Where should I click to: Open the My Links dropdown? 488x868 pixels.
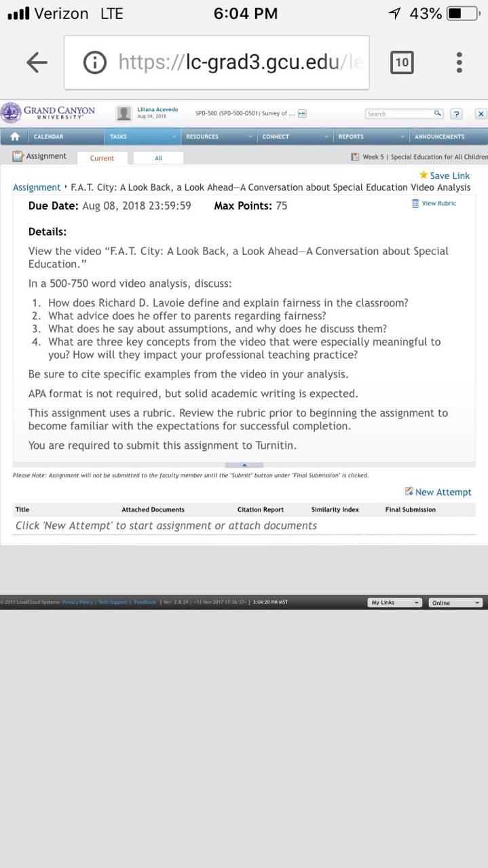(x=395, y=602)
